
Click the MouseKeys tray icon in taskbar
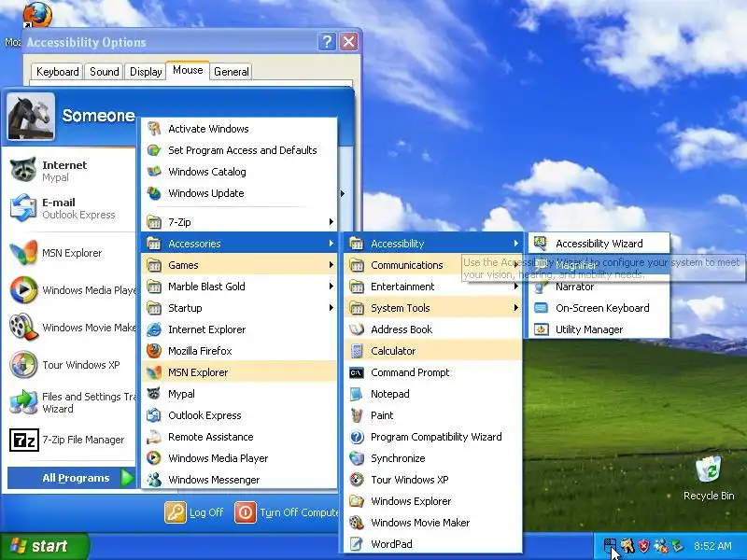tap(610, 546)
